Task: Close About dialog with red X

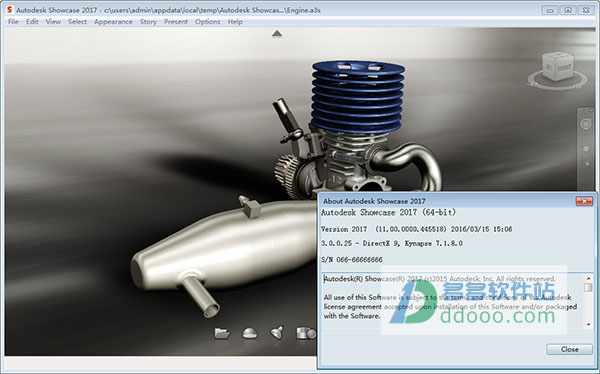Action: coord(584,201)
